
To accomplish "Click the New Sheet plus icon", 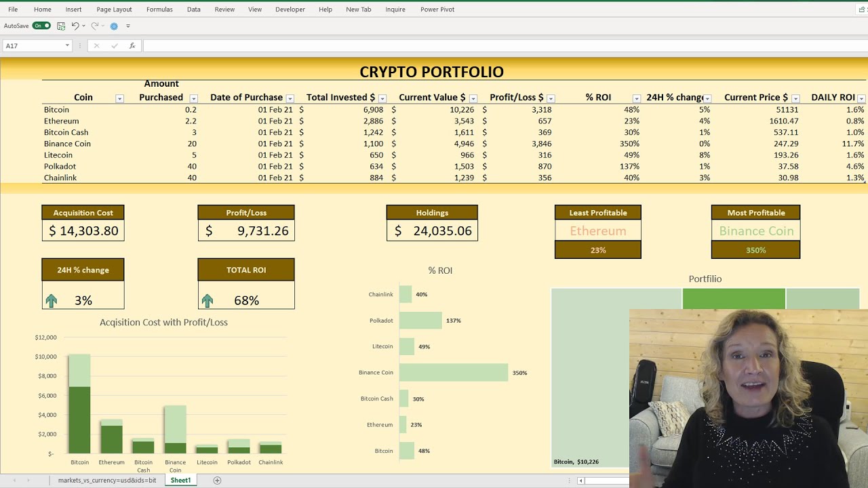I will (217, 480).
